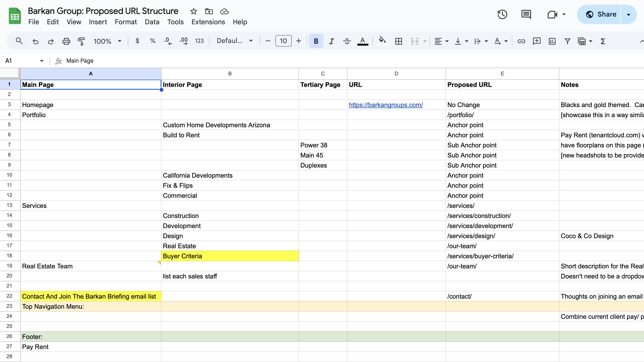Format as currency with dollar icon
This screenshot has height=362, width=644.
click(137, 41)
